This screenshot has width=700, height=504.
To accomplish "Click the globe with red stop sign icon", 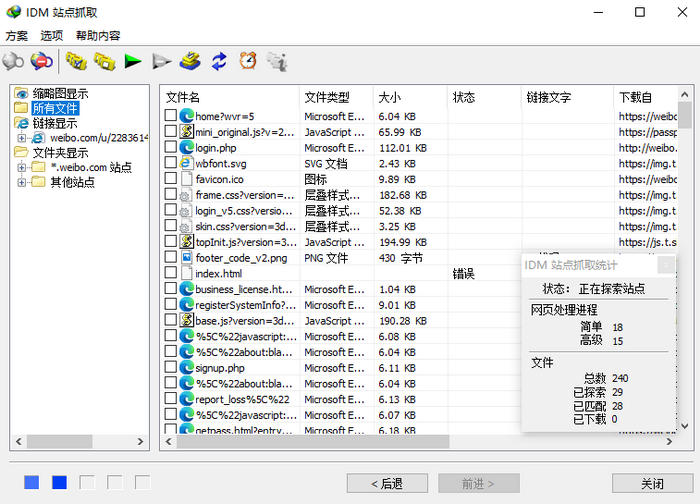I will click(42, 61).
